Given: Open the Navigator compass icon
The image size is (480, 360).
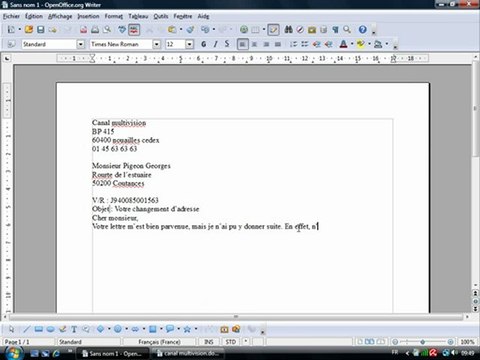Looking at the screenshot, I should pos(300,30).
